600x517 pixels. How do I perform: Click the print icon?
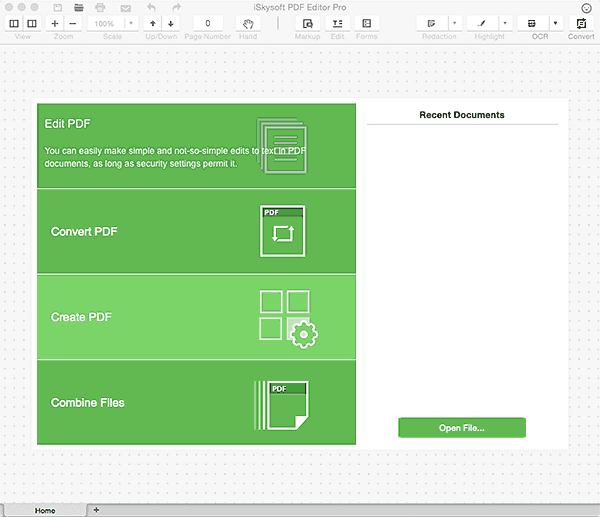(100, 7)
